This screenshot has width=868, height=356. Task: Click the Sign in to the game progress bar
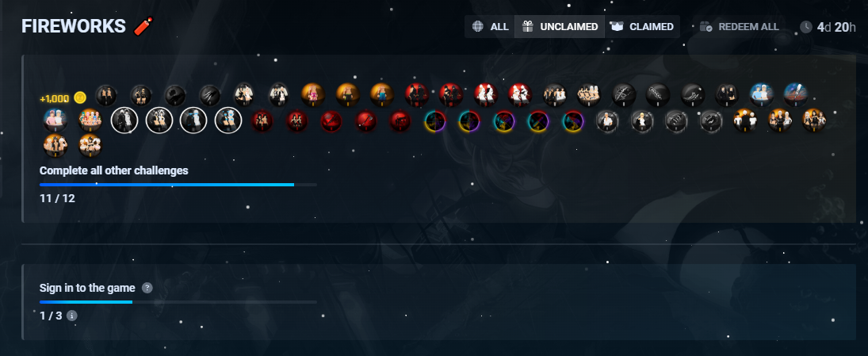(178, 302)
